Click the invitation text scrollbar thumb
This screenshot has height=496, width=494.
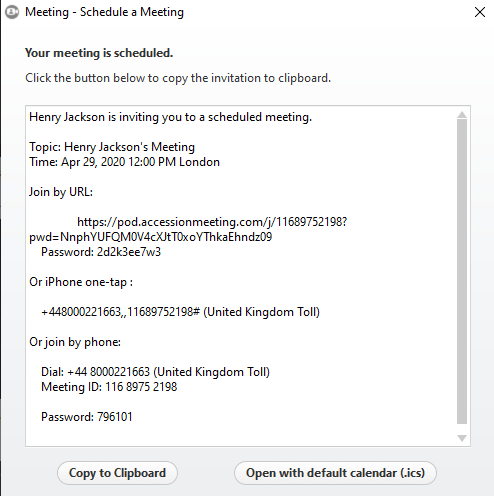(462, 271)
